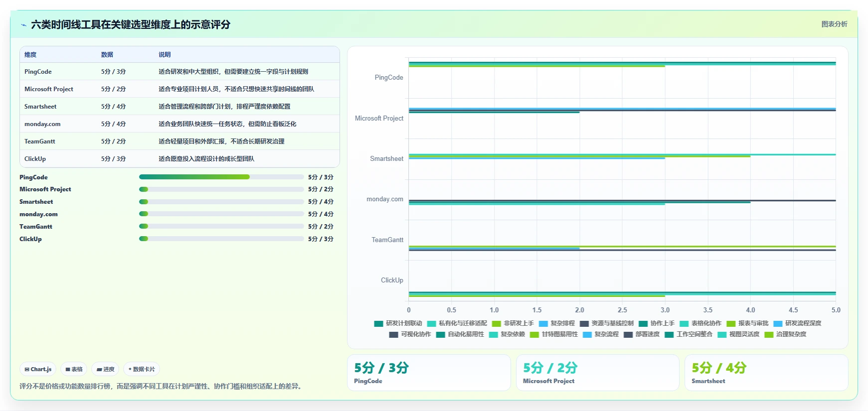This screenshot has width=868, height=411.
Task: Hide the 工作空间整合 legend series
Action: tap(688, 334)
